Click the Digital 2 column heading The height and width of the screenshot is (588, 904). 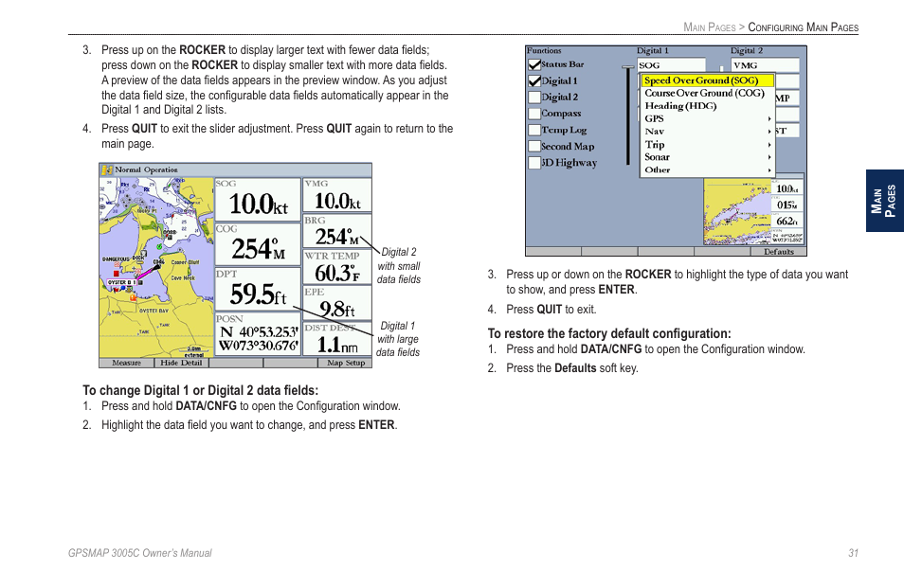(x=747, y=51)
